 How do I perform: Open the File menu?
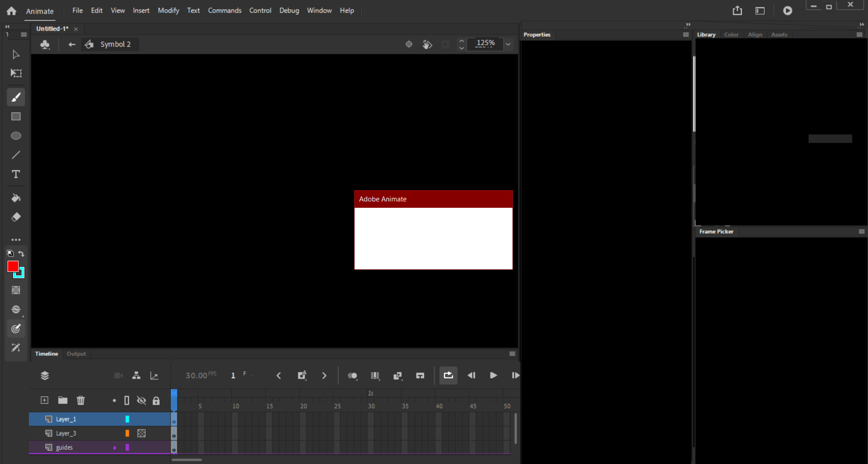77,10
